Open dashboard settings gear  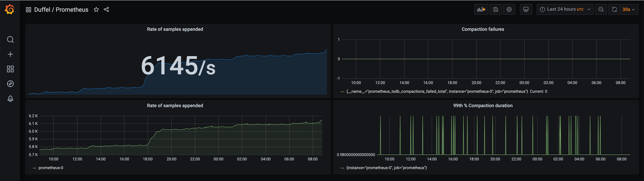coord(509,9)
